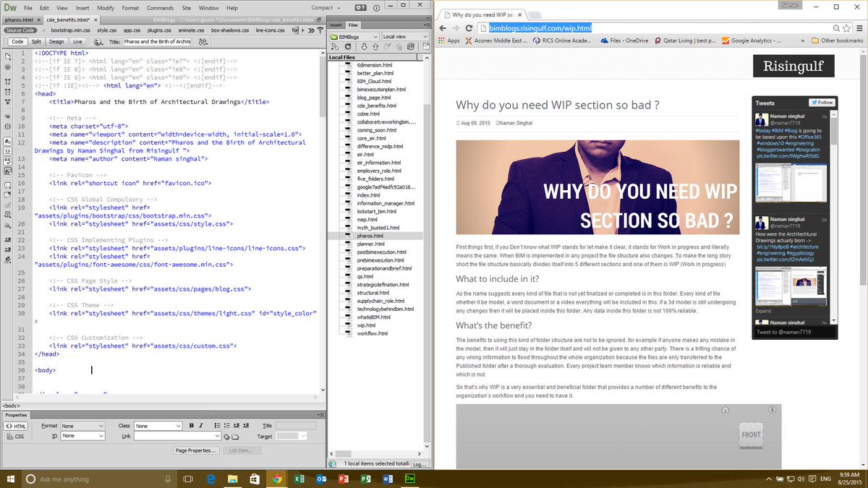This screenshot has width=868, height=488.
Task: Launch Excel from the taskbar
Action: click(299, 479)
